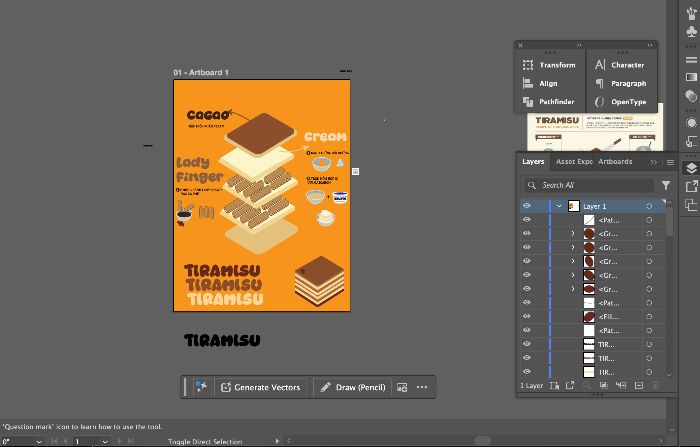Switch to the Artboards tab
Image resolution: width=700 pixels, height=447 pixels.
point(615,162)
